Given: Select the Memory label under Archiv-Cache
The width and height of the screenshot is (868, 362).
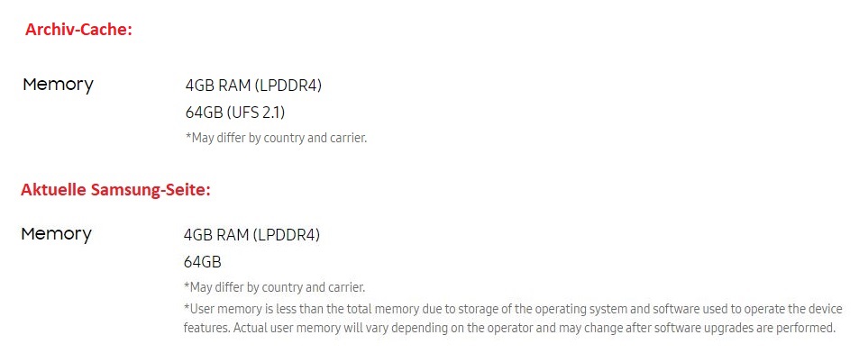Looking at the screenshot, I should click(x=58, y=85).
